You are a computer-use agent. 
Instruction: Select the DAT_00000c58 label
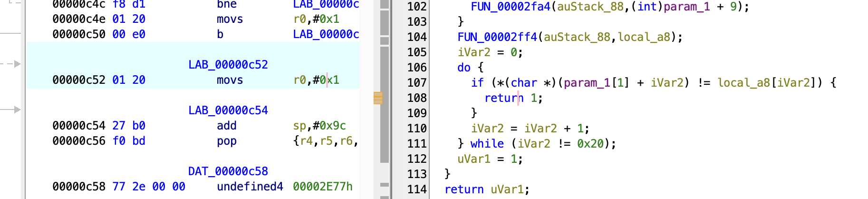pyautogui.click(x=228, y=171)
